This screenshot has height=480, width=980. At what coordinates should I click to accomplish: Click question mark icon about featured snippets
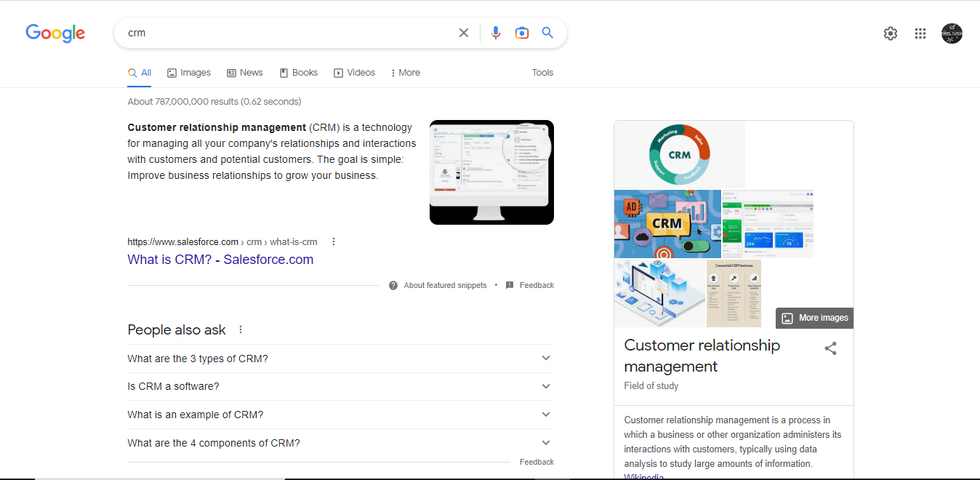coord(393,285)
